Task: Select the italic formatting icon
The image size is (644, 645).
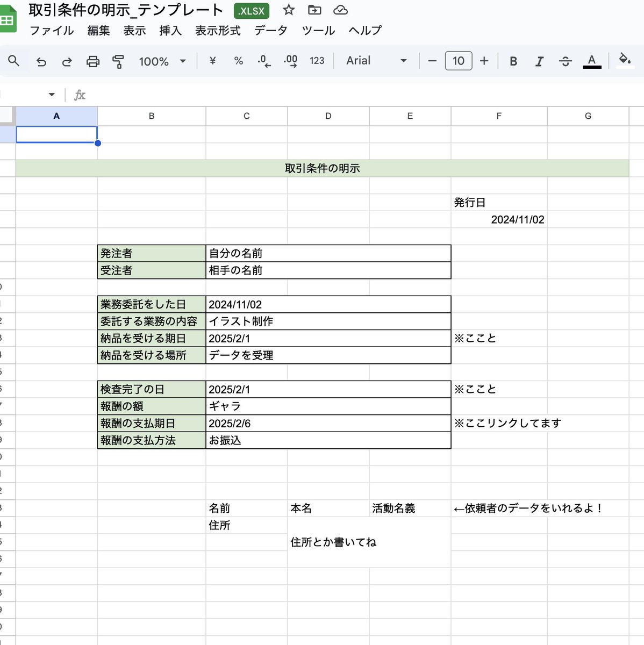Action: point(539,61)
